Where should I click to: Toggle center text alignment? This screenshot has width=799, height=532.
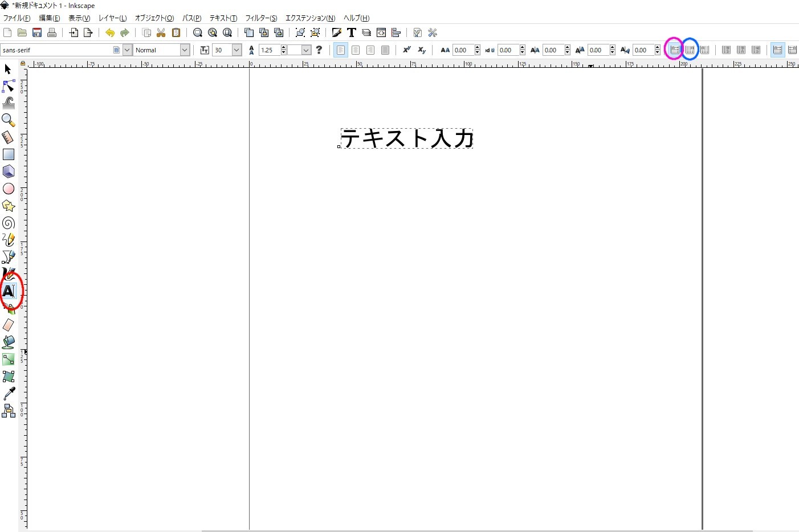pyautogui.click(x=356, y=50)
